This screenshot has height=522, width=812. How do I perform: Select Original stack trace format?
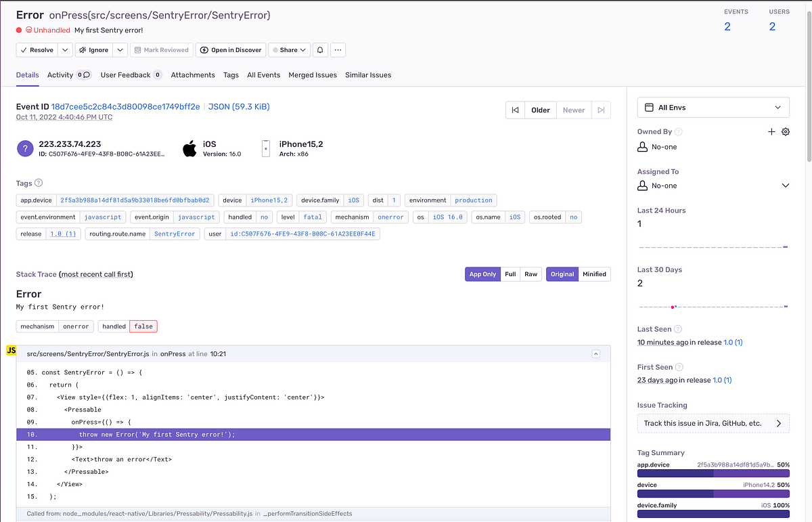pos(562,274)
